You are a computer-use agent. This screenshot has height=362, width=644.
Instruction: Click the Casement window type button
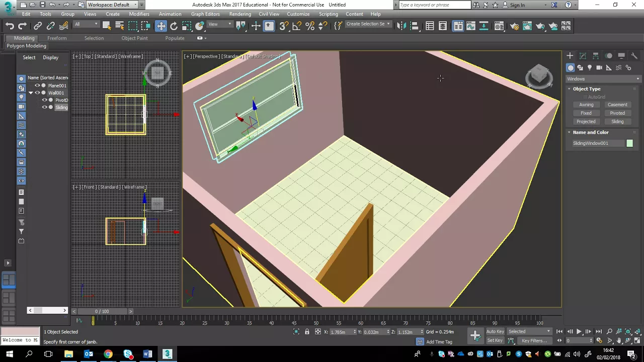click(x=617, y=105)
